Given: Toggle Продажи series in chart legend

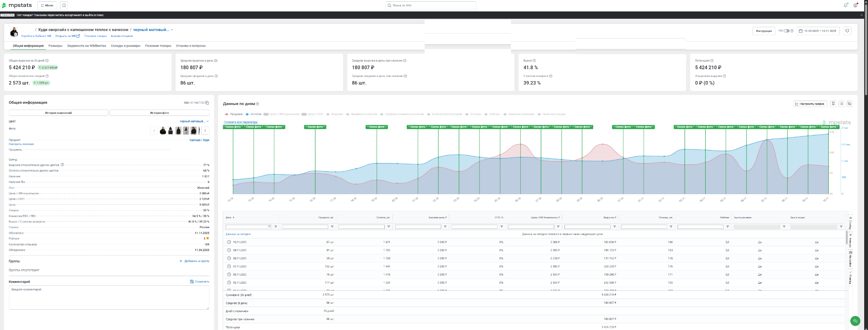Looking at the screenshot, I should [x=234, y=114].
